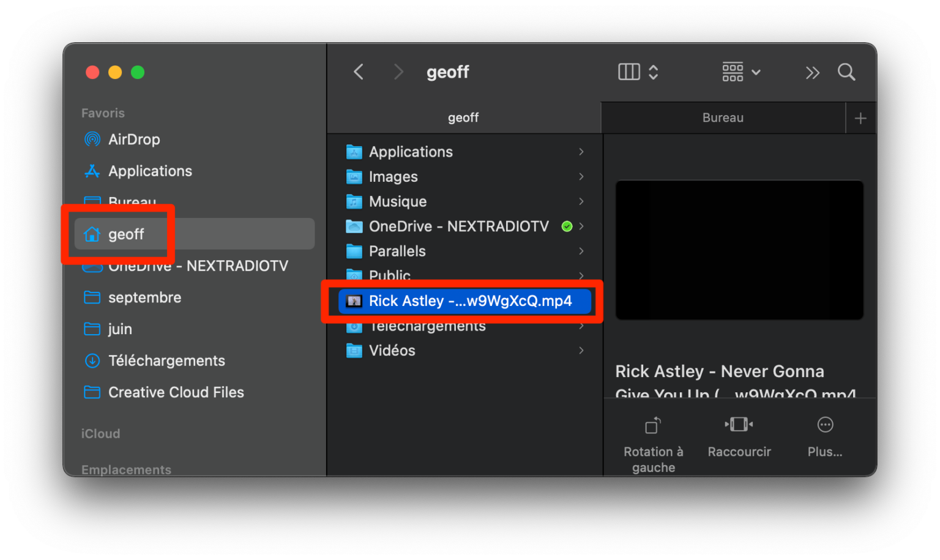Minimize the window with yellow button
Screen dimensions: 940x560
tap(115, 72)
